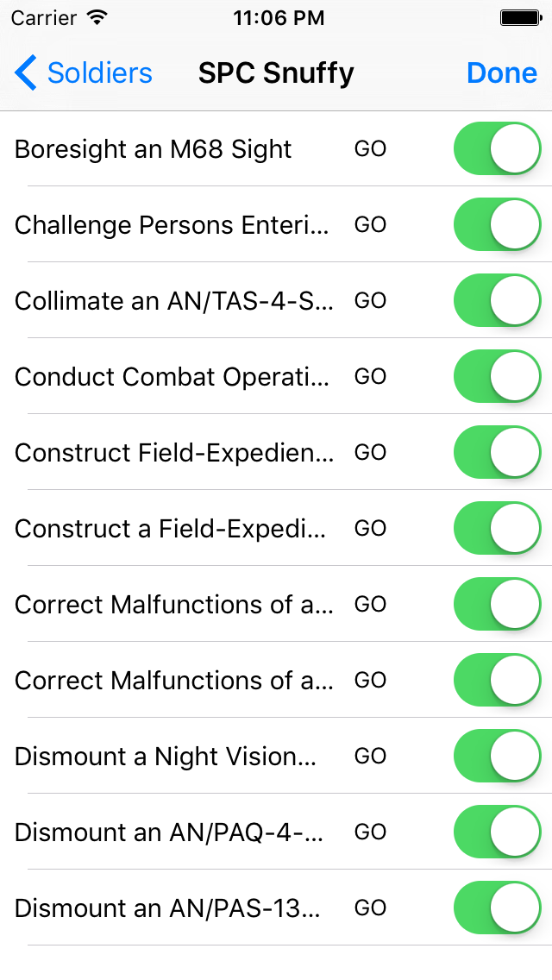The height and width of the screenshot is (980, 552).
Task: Disable the Challenge Persons Entering switch
Action: click(497, 223)
